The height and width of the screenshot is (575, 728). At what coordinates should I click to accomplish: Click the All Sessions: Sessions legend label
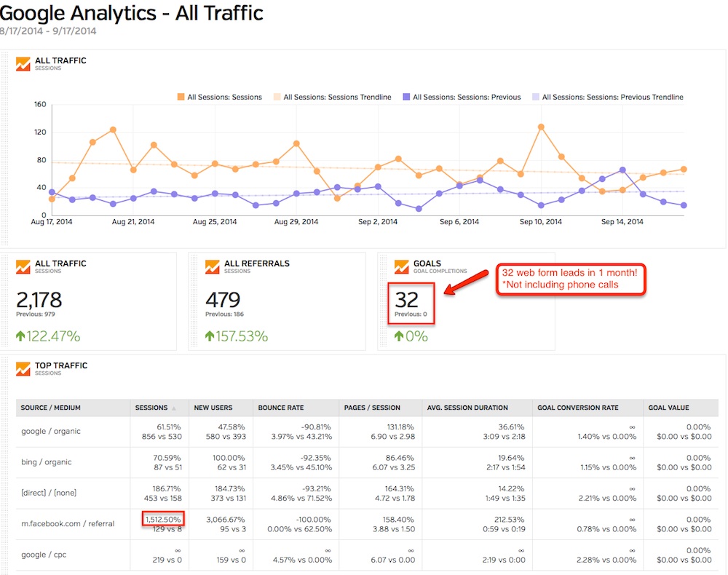pos(225,97)
